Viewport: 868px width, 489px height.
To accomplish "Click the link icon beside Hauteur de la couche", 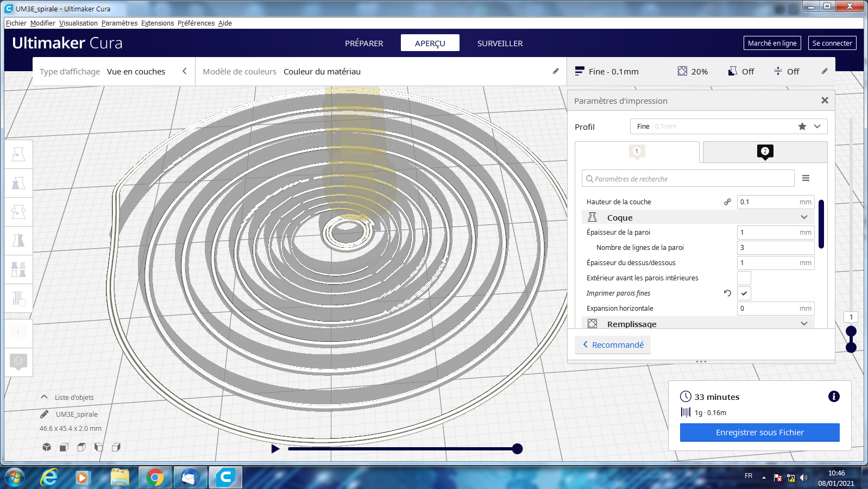I will [x=727, y=202].
